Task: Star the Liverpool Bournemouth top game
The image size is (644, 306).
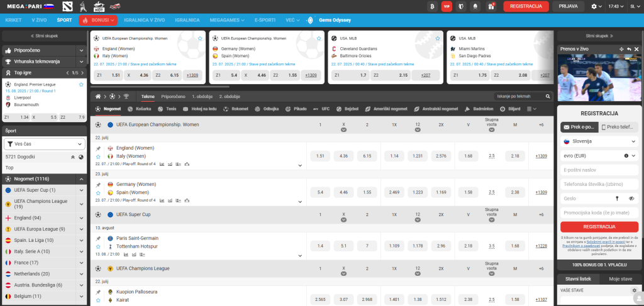Action: tap(81, 84)
